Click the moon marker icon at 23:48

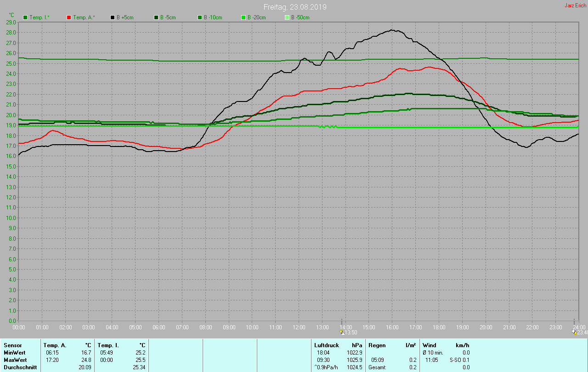pyautogui.click(x=573, y=332)
